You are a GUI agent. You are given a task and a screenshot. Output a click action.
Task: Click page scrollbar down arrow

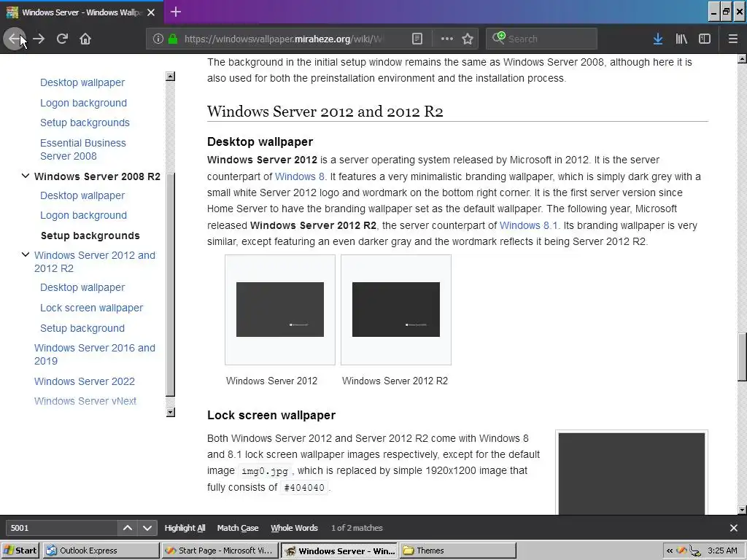pos(742,510)
